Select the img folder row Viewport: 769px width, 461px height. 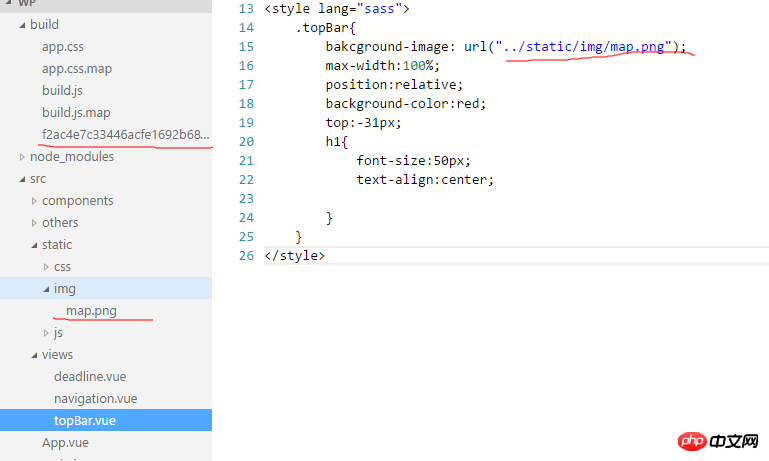click(65, 289)
